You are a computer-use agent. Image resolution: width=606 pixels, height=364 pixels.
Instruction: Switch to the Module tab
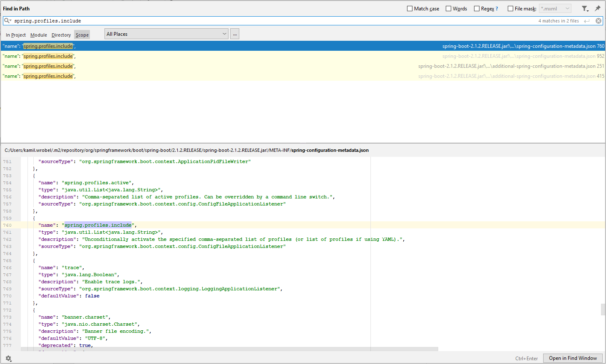[x=39, y=35]
